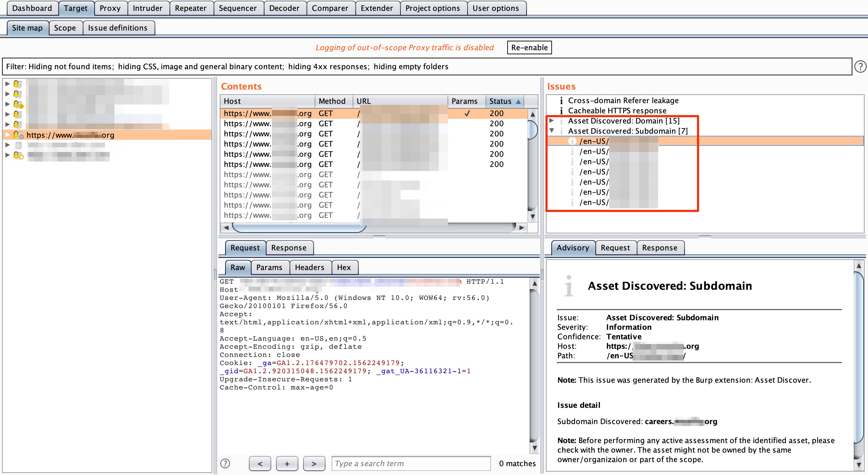This screenshot has height=475, width=868.
Task: Expand Asset Discovered: Domain [15] group
Action: point(552,120)
